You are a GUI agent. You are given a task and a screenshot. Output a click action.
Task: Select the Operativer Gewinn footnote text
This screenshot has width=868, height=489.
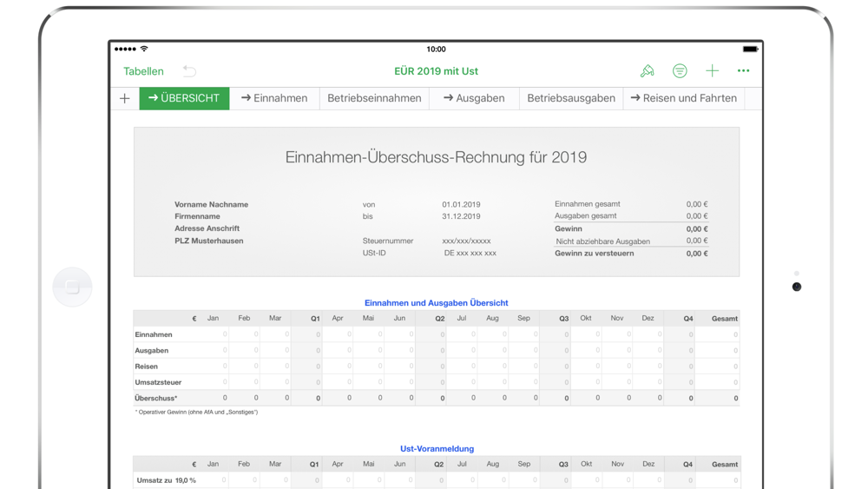click(x=196, y=412)
